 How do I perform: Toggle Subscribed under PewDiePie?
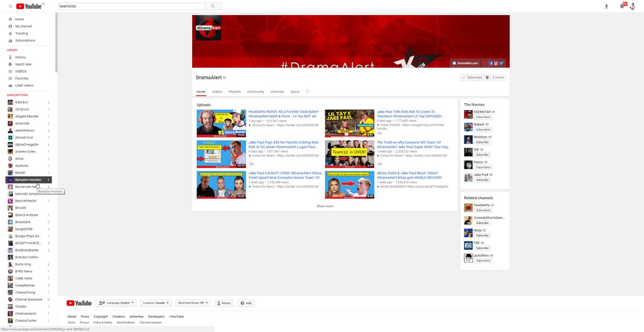(483, 211)
